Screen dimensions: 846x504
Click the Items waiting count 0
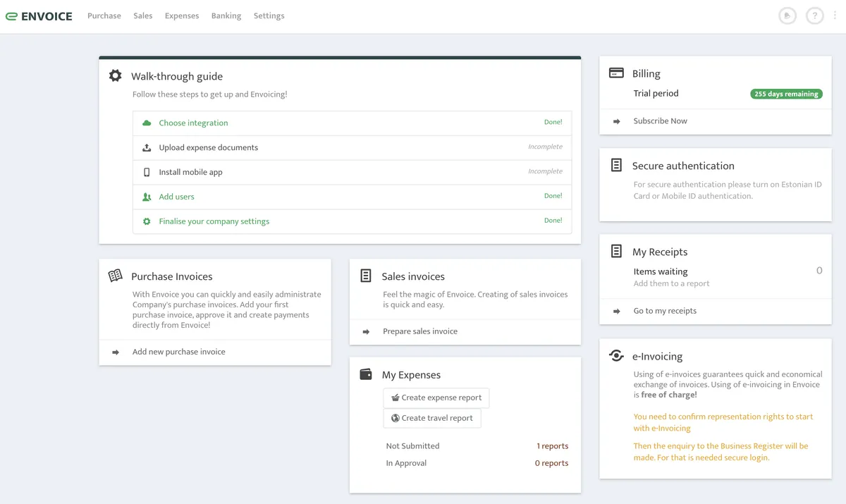(819, 271)
